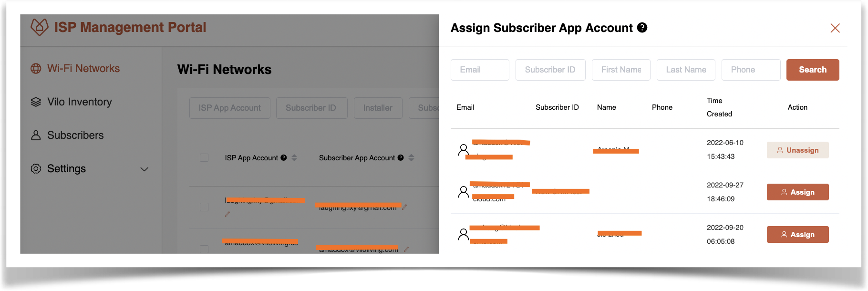This screenshot has width=868, height=291.
Task: Click the person icon next to Subscribers
Action: 36,135
